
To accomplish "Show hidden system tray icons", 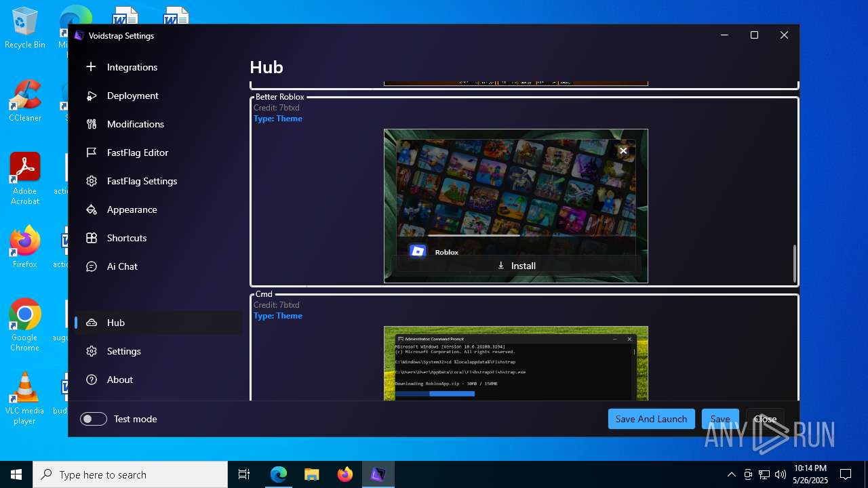I will (x=731, y=474).
